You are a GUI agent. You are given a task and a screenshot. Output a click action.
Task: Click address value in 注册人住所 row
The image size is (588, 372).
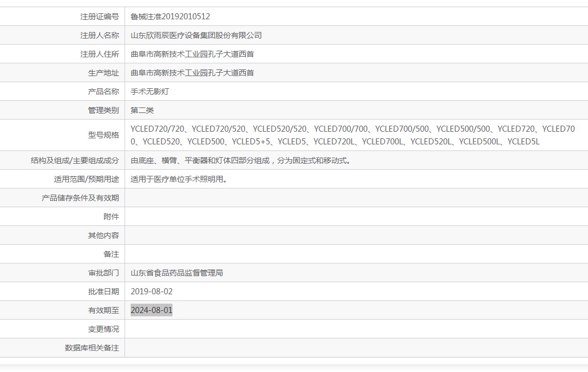pyautogui.click(x=192, y=54)
